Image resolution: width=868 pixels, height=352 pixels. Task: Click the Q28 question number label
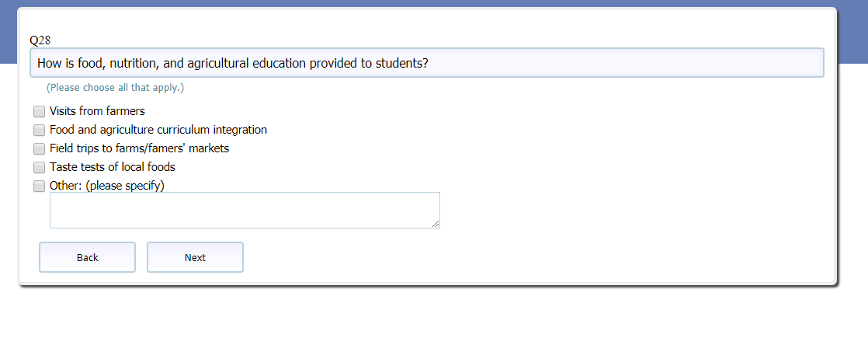click(x=40, y=40)
